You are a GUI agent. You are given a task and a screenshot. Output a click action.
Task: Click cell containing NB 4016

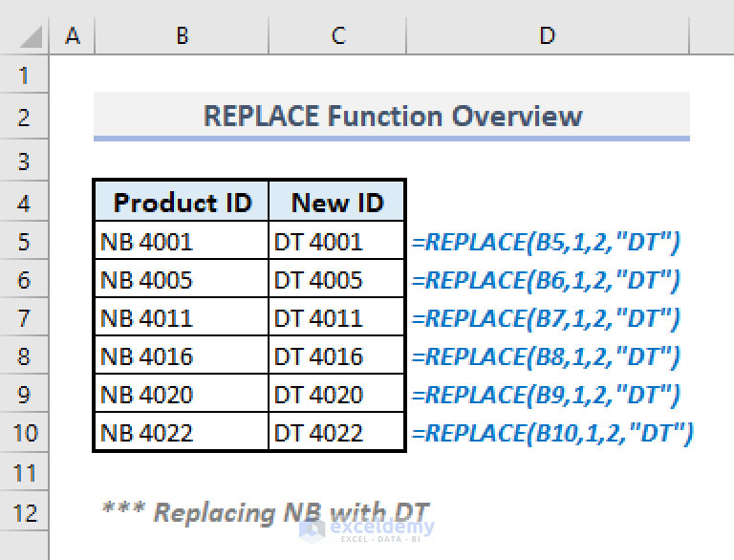coord(182,355)
